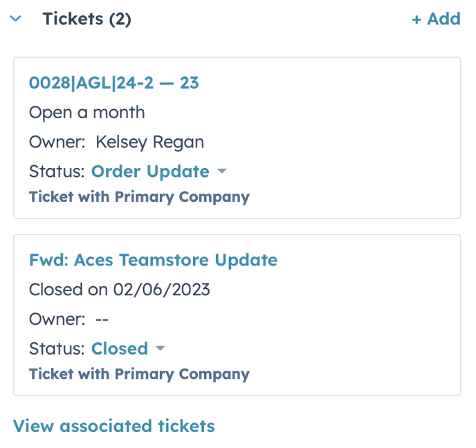The width and height of the screenshot is (476, 448).
Task: Click the 'Open a month' text
Action: tap(87, 113)
